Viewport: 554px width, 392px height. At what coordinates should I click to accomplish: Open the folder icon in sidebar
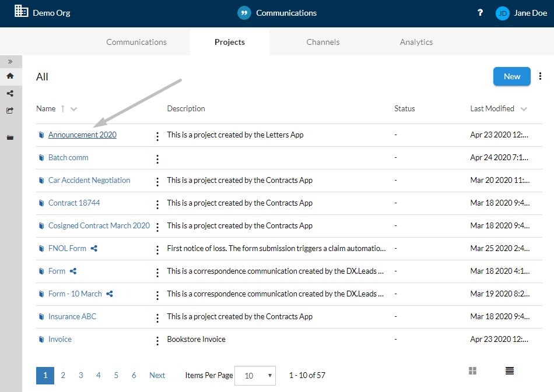(10, 137)
